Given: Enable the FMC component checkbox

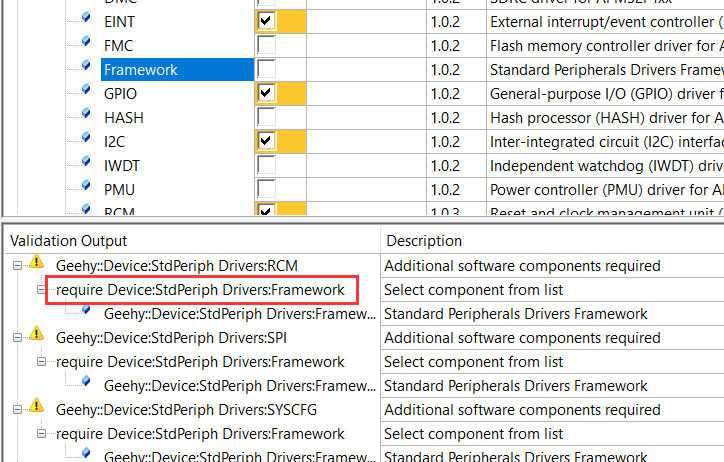Looking at the screenshot, I should [x=266, y=45].
